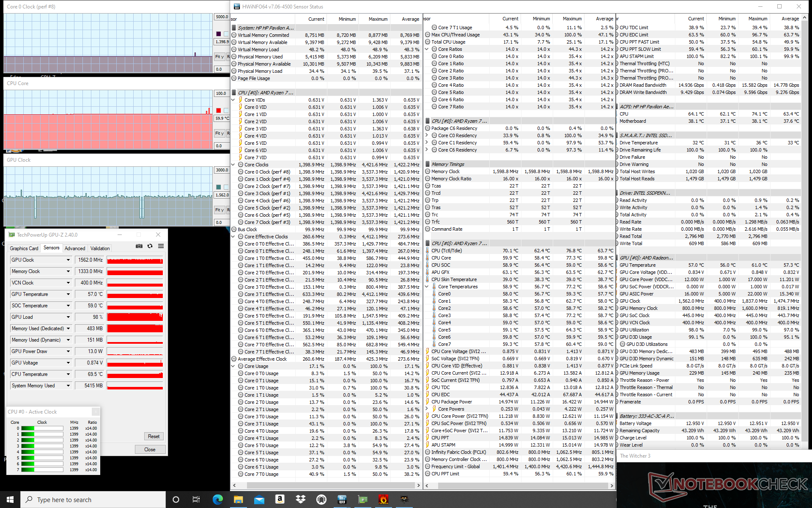The image size is (812, 508).
Task: Launch Dropbox from the taskbar
Action: [300, 500]
